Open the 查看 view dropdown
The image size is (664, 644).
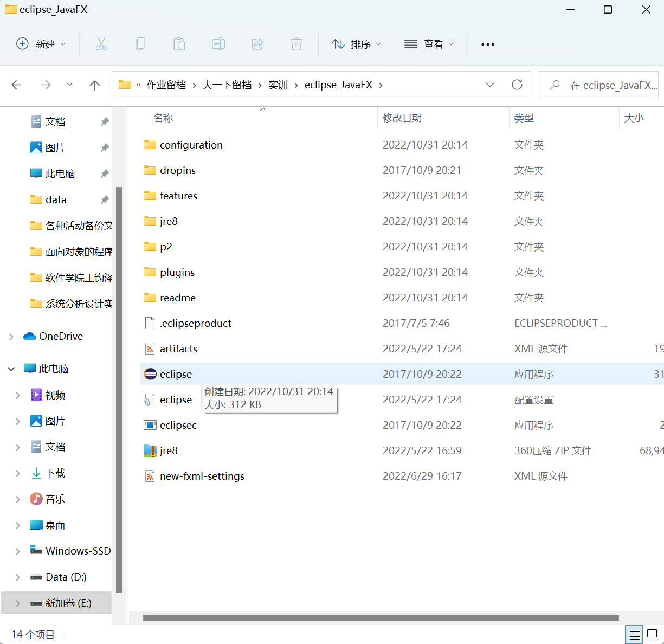(429, 44)
